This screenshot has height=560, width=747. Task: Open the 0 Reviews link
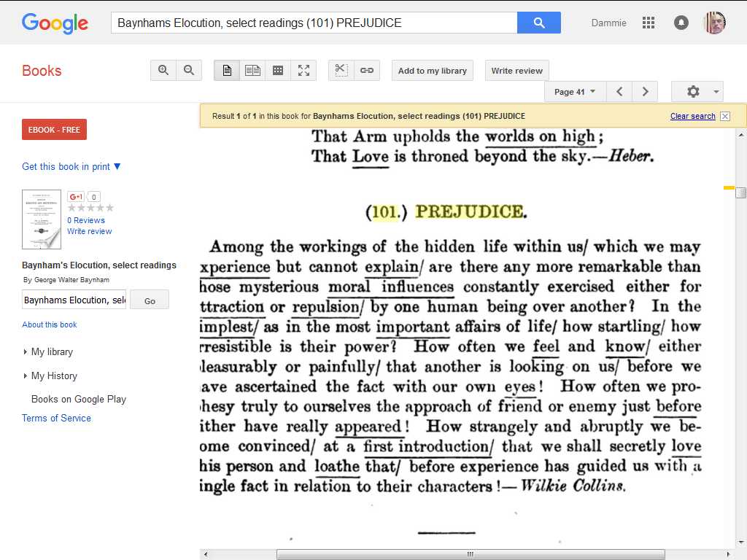tap(86, 220)
